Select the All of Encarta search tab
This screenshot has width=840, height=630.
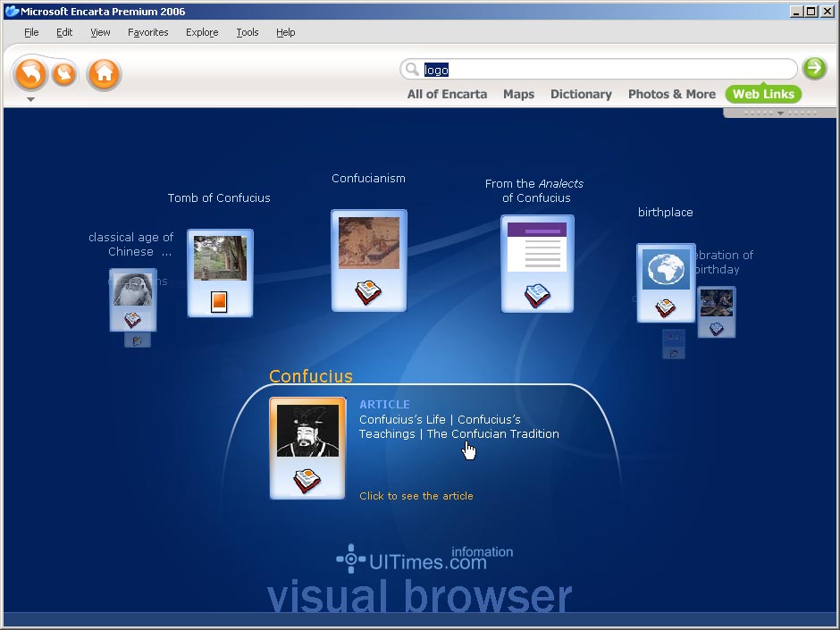pyautogui.click(x=447, y=95)
